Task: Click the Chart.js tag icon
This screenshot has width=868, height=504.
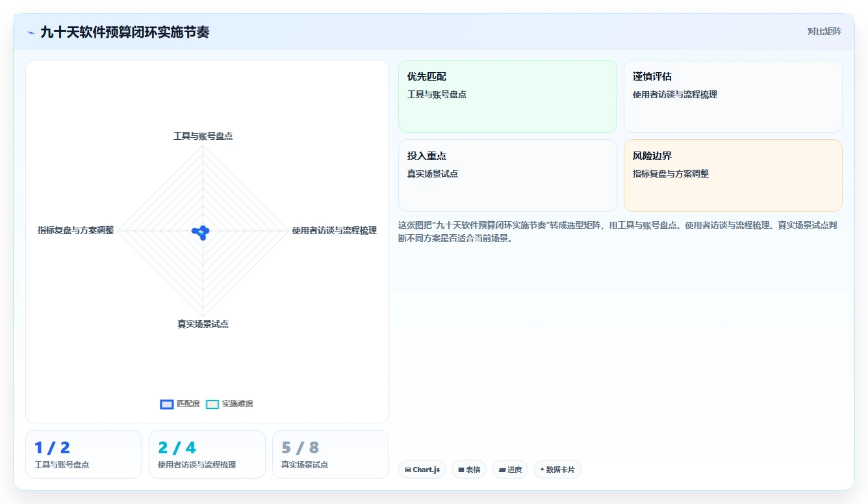Action: tap(407, 470)
